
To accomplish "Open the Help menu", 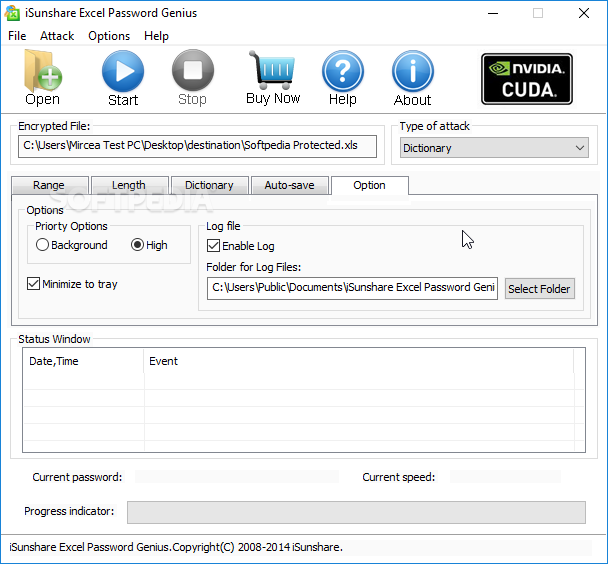I will point(156,36).
